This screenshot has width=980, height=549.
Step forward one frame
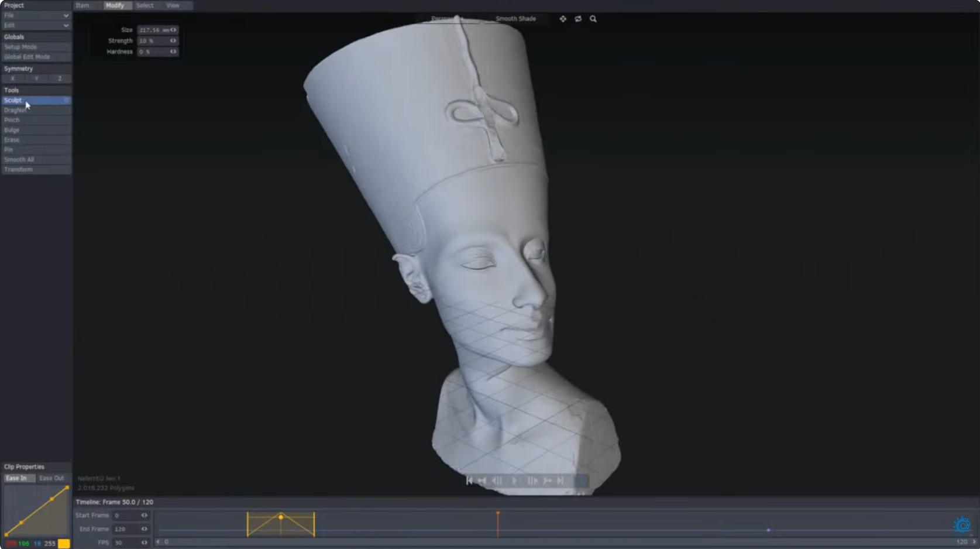(x=532, y=481)
